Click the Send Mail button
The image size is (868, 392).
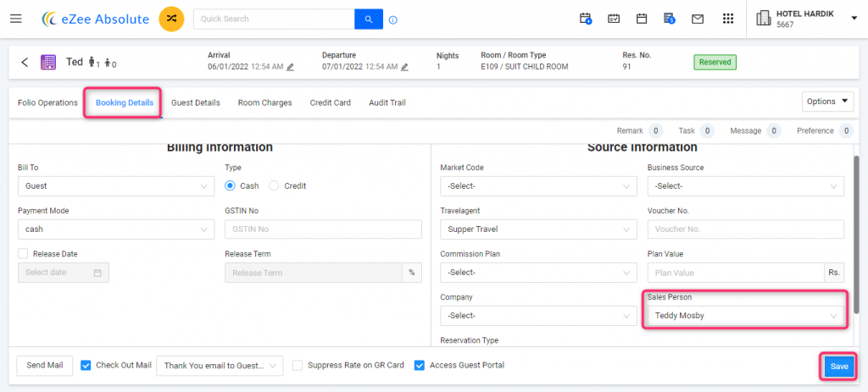[45, 366]
